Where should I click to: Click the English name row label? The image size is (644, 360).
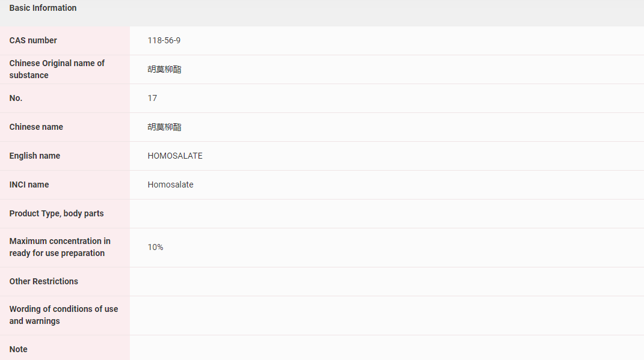tap(35, 156)
